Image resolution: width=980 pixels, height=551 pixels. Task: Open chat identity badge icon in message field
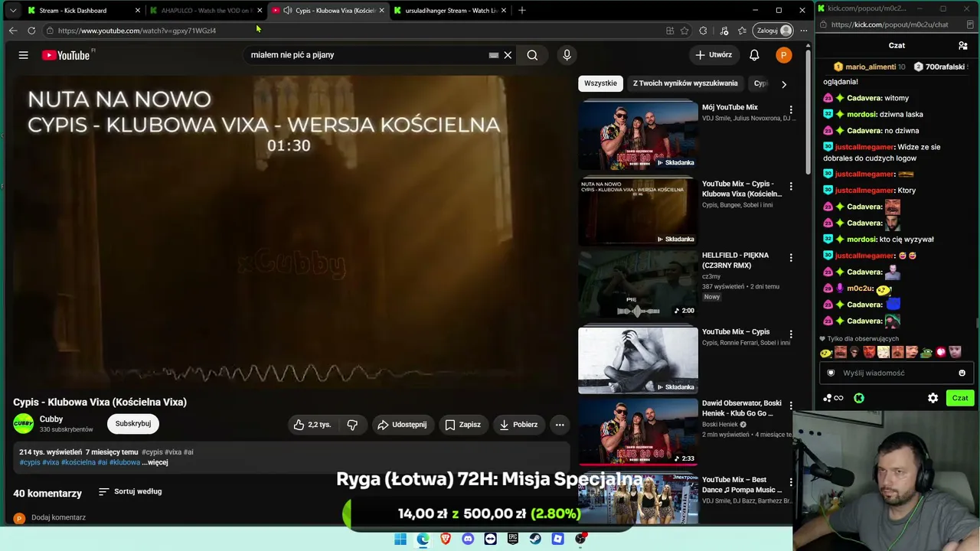831,373
